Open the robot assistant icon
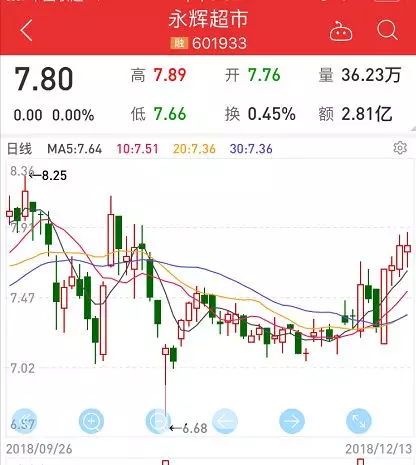The height and width of the screenshot is (465, 416). pyautogui.click(x=341, y=31)
